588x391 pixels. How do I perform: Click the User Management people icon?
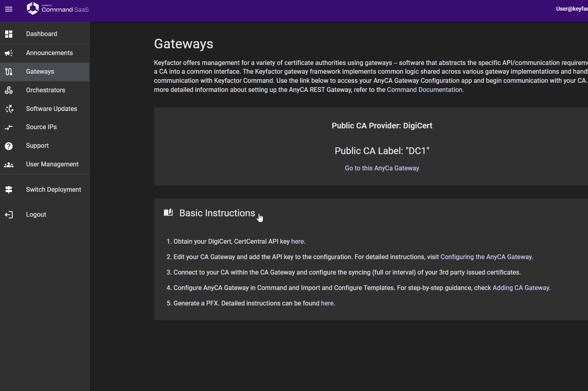(x=9, y=165)
